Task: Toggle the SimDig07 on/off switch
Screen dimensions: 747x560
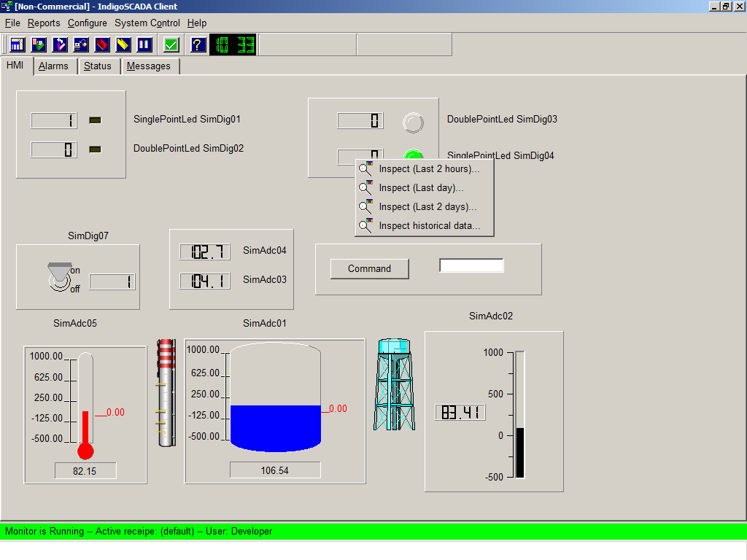Action: point(59,278)
